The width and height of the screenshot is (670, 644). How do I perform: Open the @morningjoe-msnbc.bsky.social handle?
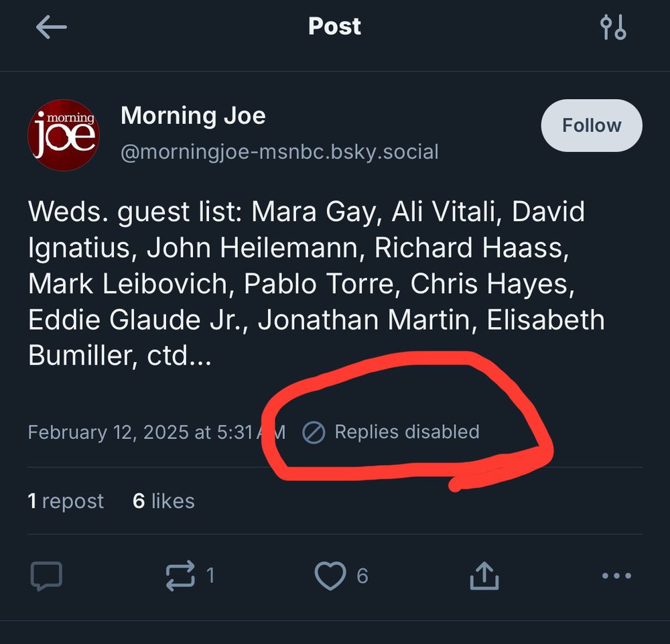click(x=279, y=152)
